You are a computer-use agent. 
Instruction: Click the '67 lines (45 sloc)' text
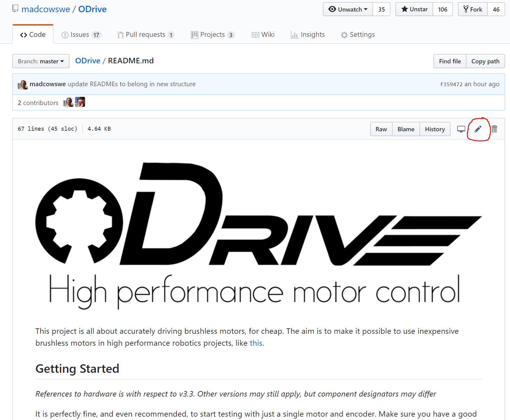pyautogui.click(x=48, y=129)
